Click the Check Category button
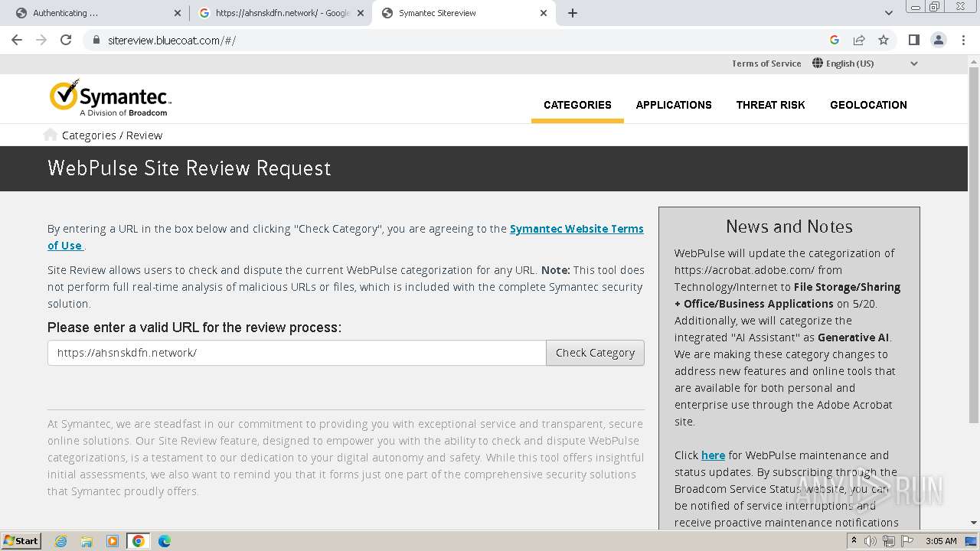This screenshot has height=551, width=980. coord(595,353)
